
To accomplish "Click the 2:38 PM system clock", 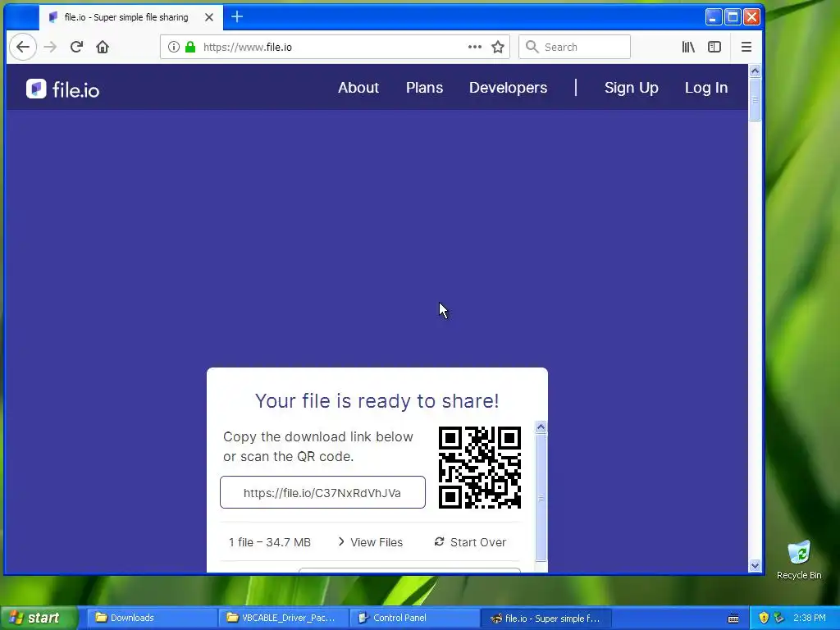I will [x=810, y=618].
